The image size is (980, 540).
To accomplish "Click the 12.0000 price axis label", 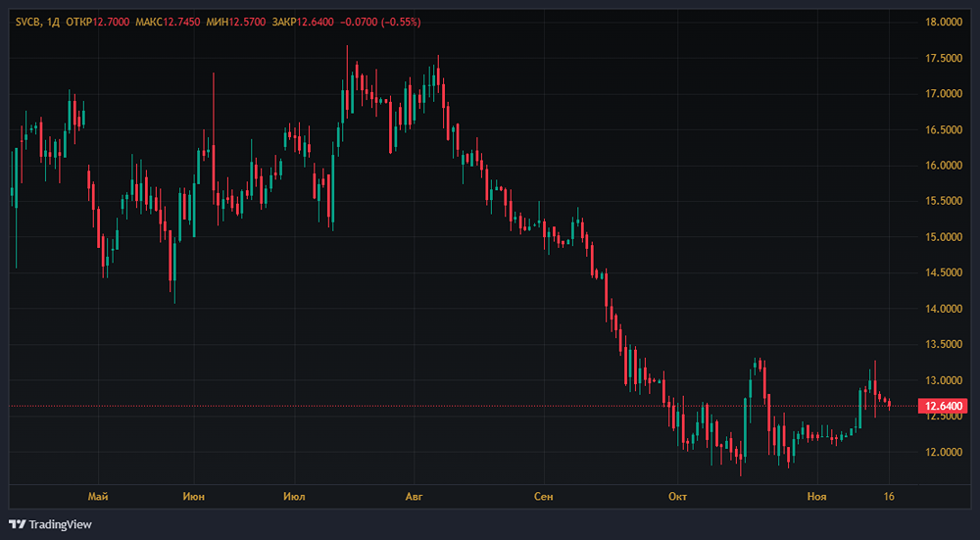I will pyautogui.click(x=943, y=452).
